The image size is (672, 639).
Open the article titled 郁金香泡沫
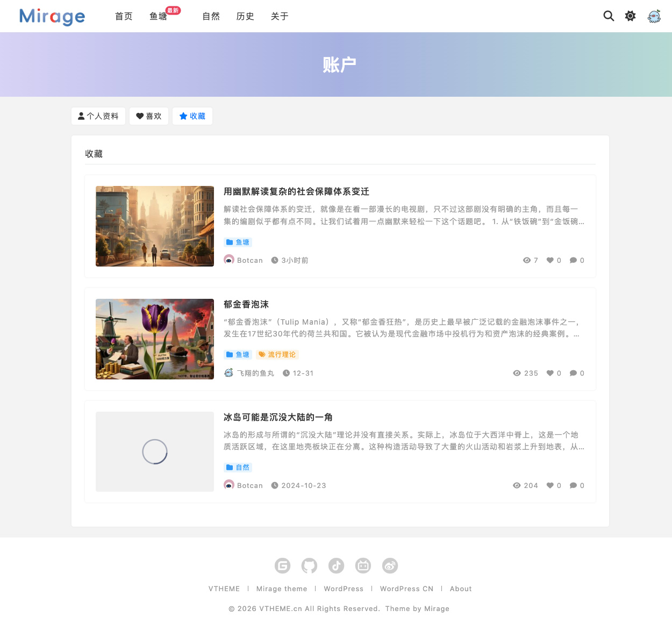click(246, 305)
